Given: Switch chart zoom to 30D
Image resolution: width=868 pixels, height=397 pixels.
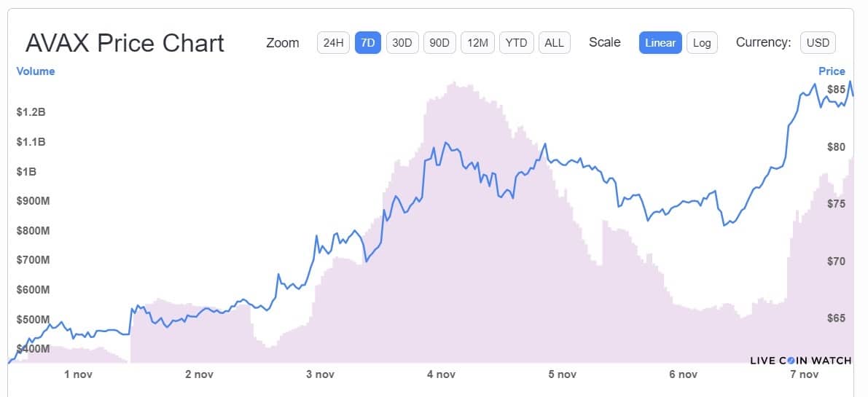Looking at the screenshot, I should tap(402, 42).
